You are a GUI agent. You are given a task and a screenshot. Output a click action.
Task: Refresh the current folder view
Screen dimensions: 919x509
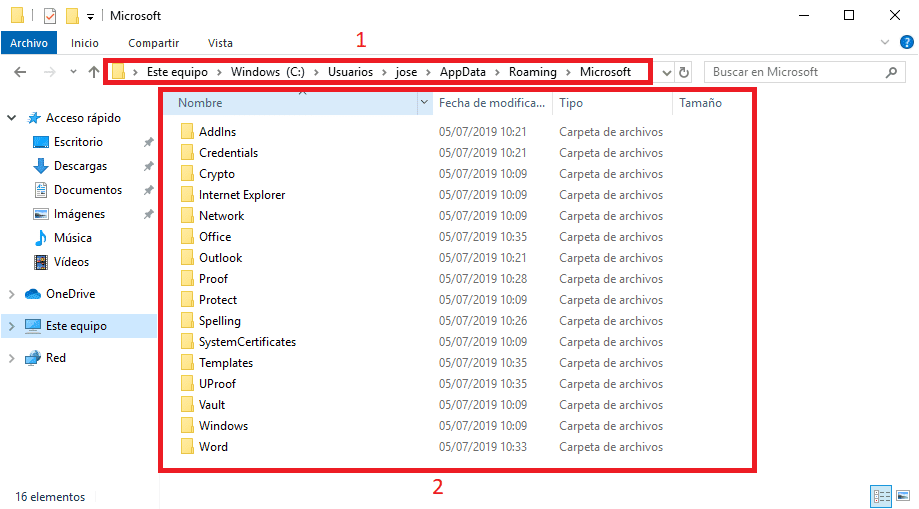click(x=683, y=72)
